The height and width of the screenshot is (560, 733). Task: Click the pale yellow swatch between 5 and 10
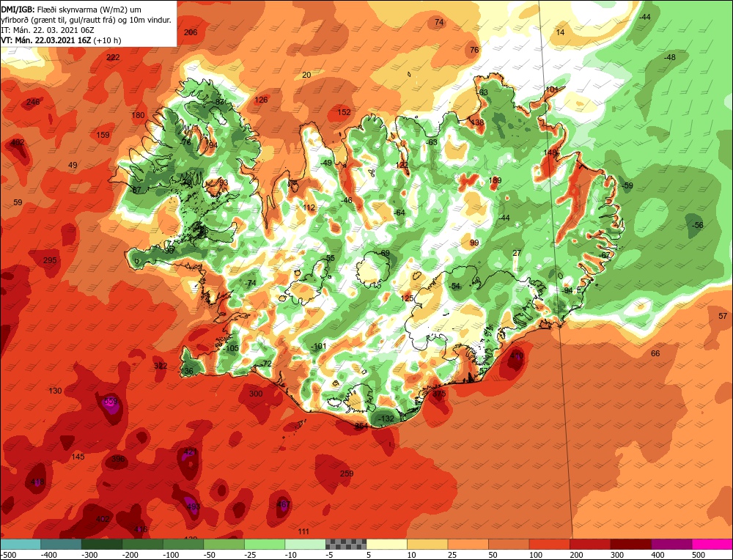coord(386,544)
